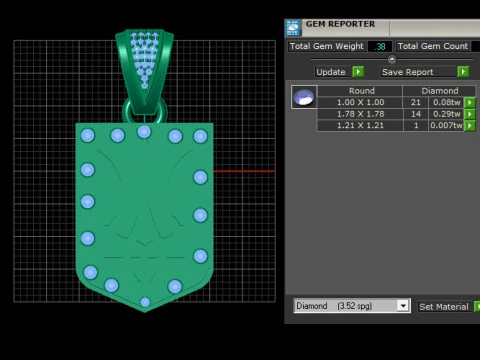The height and width of the screenshot is (360, 480).
Task: Collapse panel using round arrow handle
Action: point(392,59)
